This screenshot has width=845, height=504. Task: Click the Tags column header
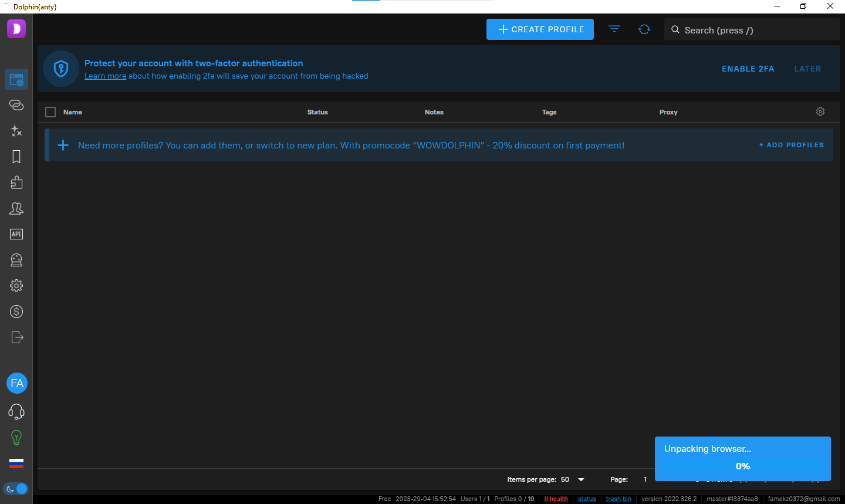pyautogui.click(x=549, y=112)
